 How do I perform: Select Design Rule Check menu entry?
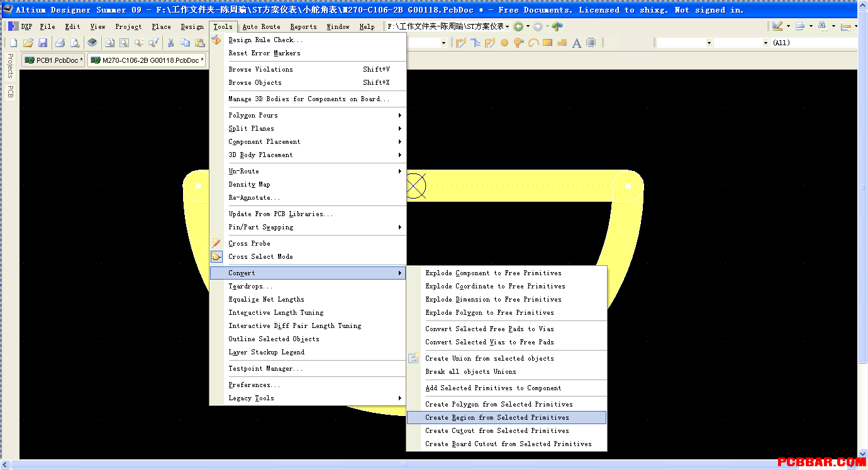click(x=308, y=40)
